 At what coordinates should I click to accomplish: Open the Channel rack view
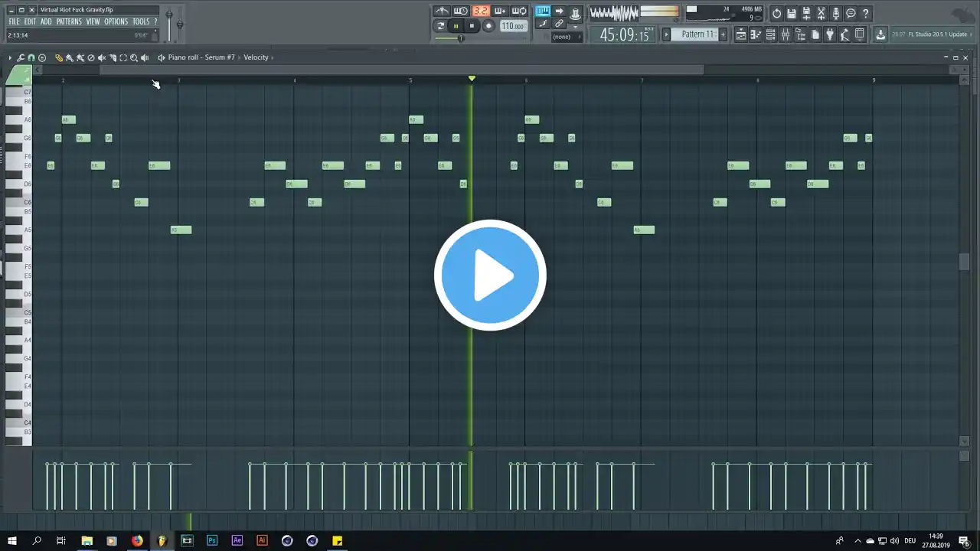point(770,34)
